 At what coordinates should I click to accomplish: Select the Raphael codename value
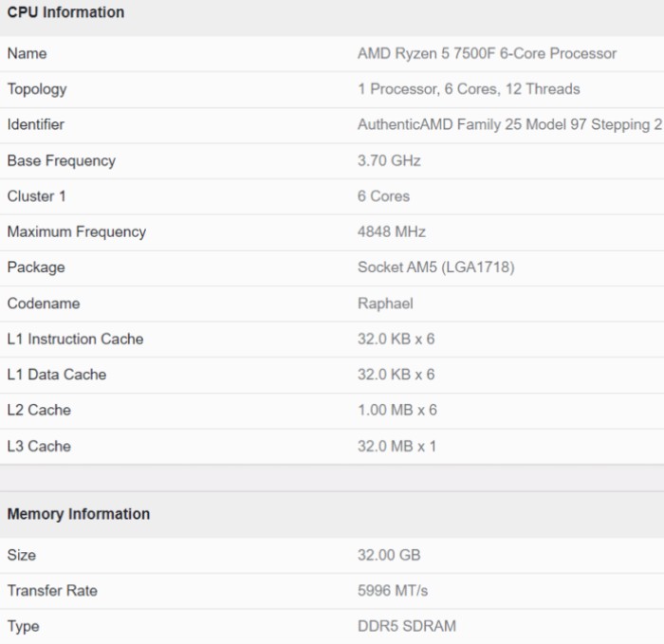coord(385,304)
